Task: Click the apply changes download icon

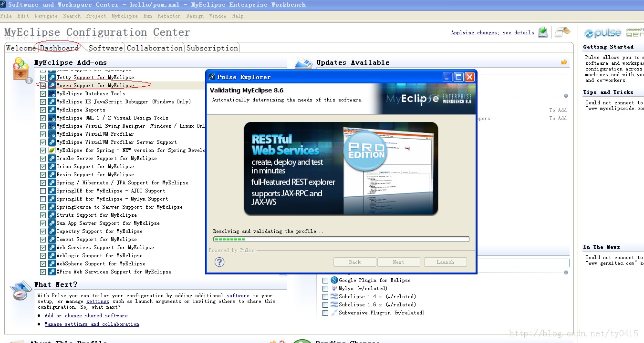Action: [543, 32]
